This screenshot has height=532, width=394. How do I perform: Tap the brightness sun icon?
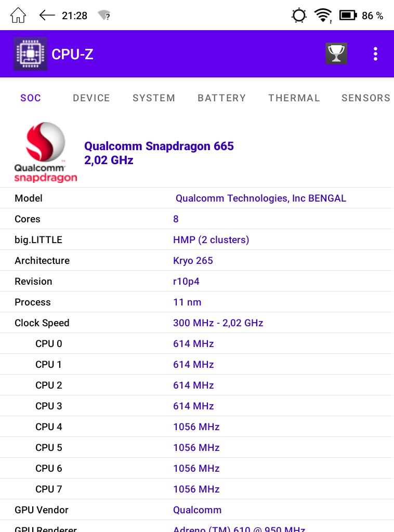click(299, 16)
